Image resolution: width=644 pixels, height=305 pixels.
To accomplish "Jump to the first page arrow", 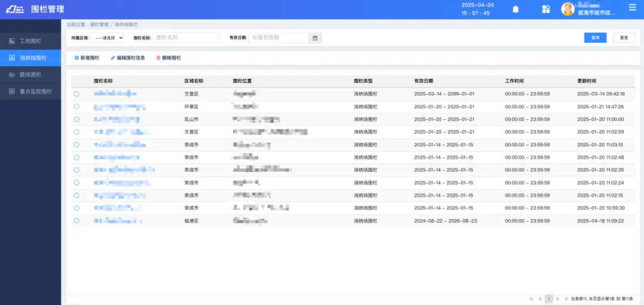I will pos(532,298).
